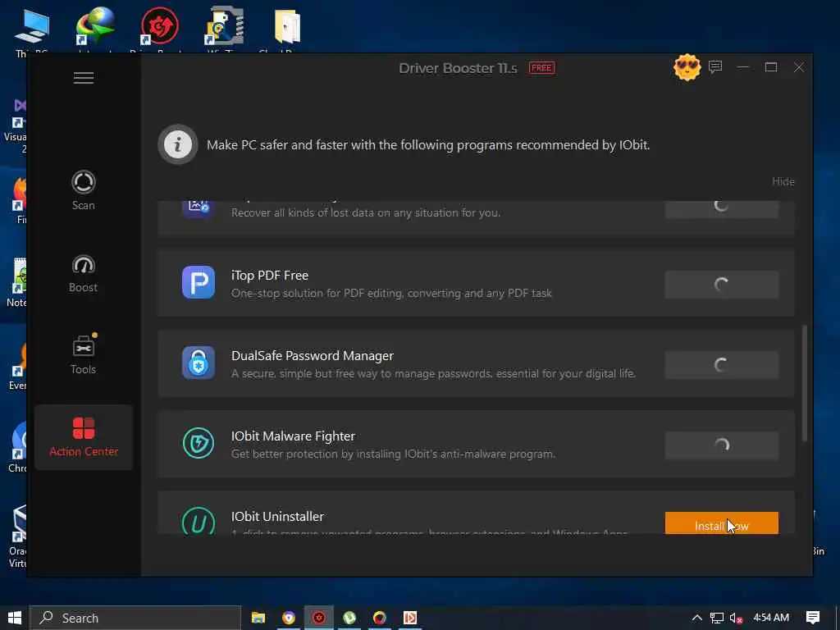Click the loading button for iTop PDF Free

(x=722, y=284)
